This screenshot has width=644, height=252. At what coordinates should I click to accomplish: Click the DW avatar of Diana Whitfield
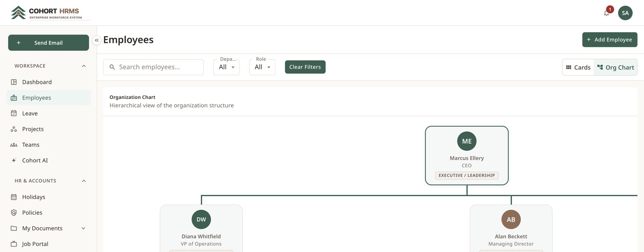pyautogui.click(x=201, y=219)
